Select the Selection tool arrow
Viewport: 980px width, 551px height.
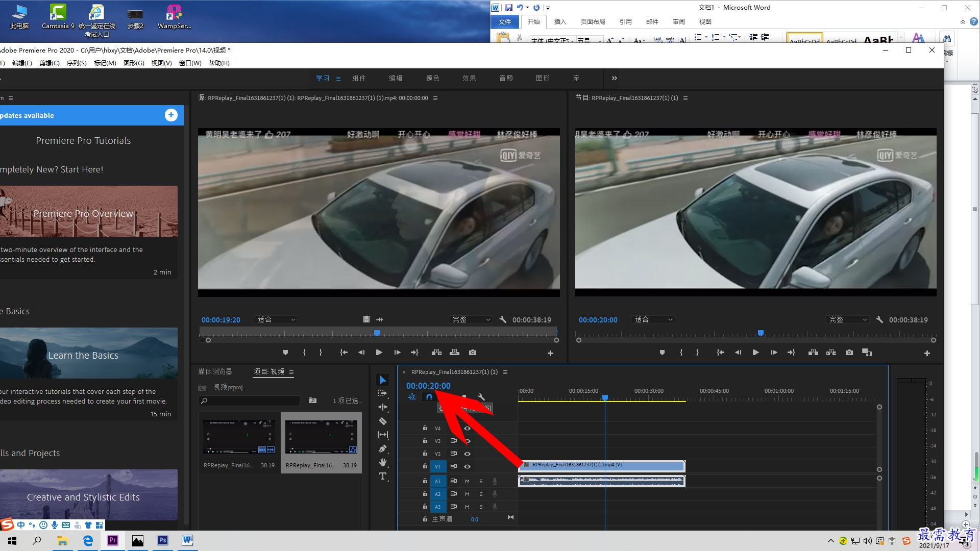tap(383, 380)
